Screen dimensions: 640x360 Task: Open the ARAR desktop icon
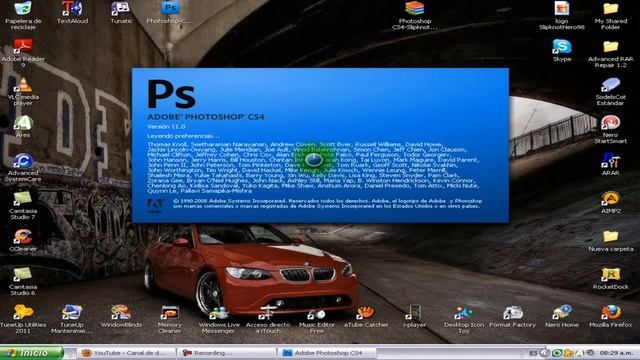tap(611, 161)
